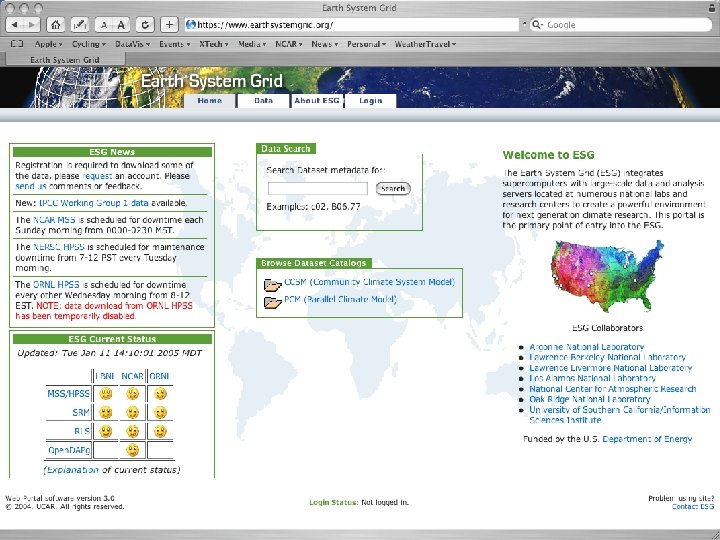Screen dimensions: 720x540
Task: Open the Explanation of current status link
Action: [x=73, y=470]
